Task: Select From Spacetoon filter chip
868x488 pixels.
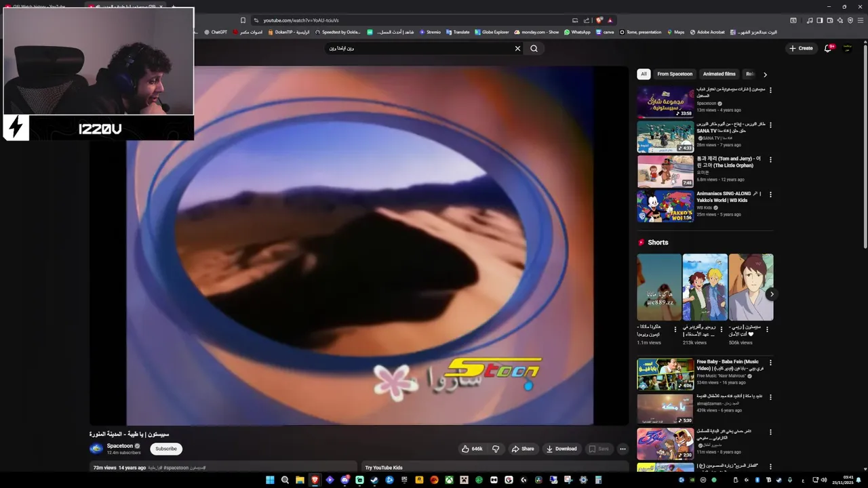Action: 675,74
